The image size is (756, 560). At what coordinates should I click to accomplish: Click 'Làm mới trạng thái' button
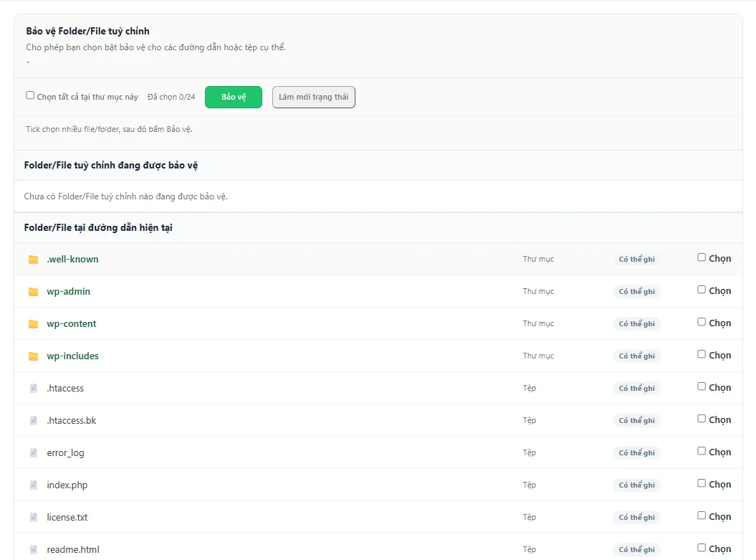click(313, 97)
